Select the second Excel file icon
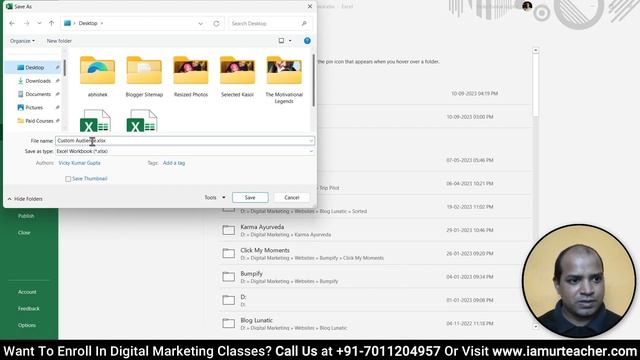640x360 pixels. pyautogui.click(x=142, y=121)
